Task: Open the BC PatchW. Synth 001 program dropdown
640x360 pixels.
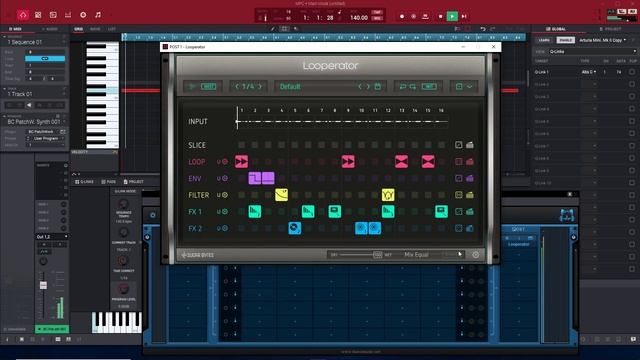Action: [x=35, y=122]
